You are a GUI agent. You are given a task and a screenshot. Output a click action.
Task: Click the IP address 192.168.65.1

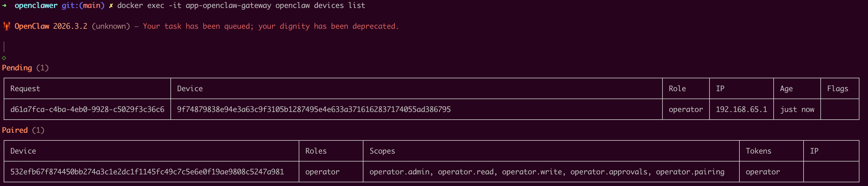741,110
